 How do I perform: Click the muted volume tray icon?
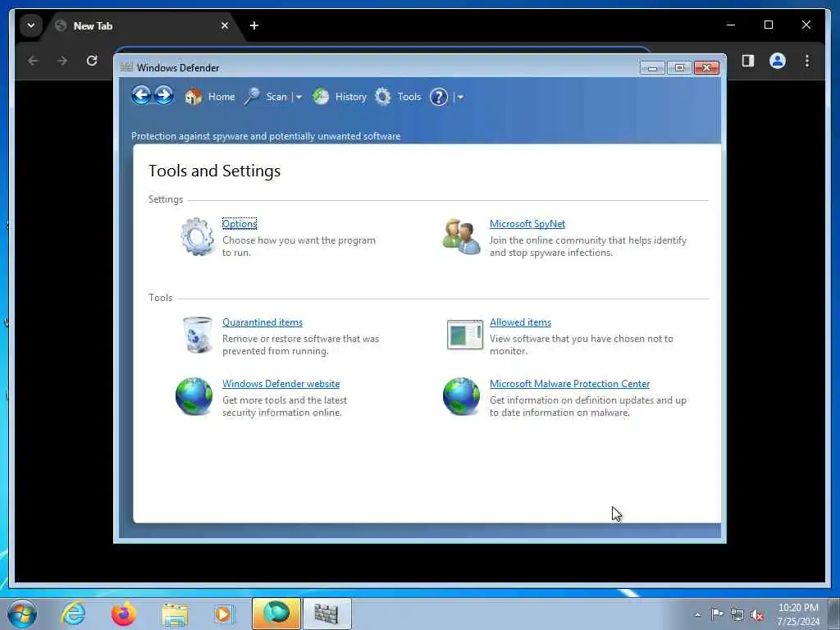(x=757, y=615)
